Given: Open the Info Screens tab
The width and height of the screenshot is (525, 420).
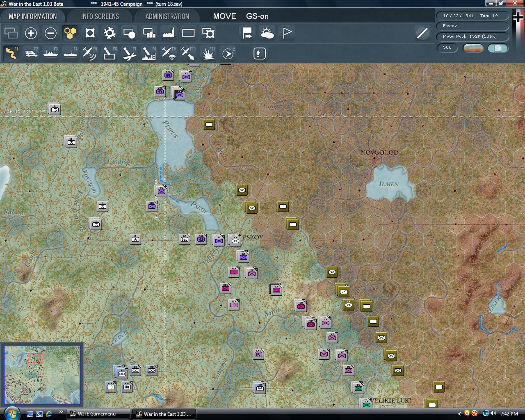Looking at the screenshot, I should [100, 16].
